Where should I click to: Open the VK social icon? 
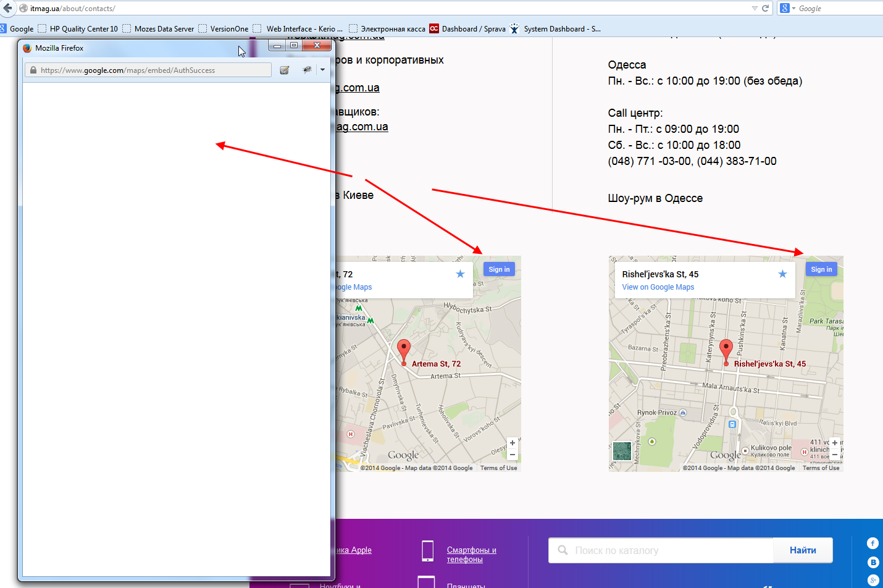coord(873,562)
